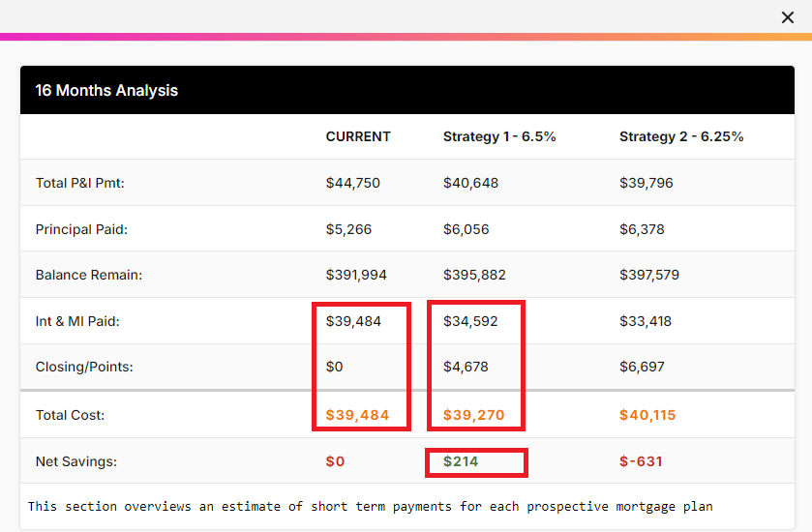
Task: Click the $6,697 Closing/Points value
Action: pos(642,367)
